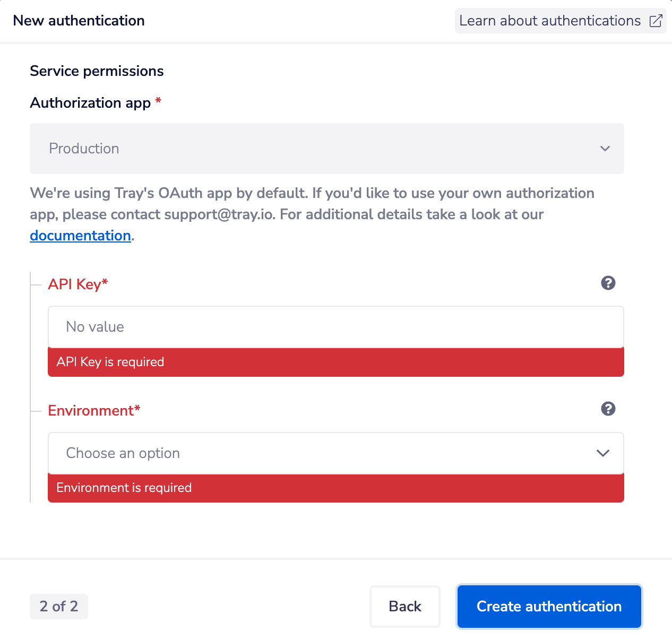Open the documentation hyperlink
The image size is (672, 640).
pyautogui.click(x=80, y=235)
